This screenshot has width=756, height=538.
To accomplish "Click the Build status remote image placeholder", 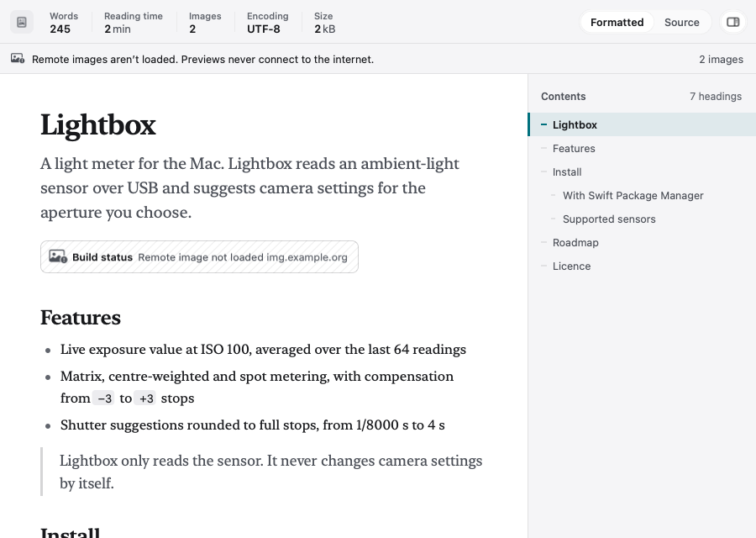I will pos(199,256).
